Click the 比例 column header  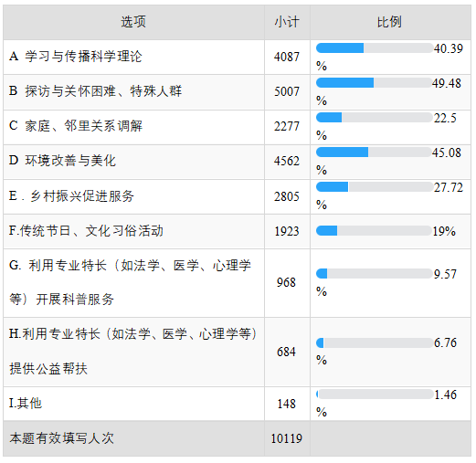(390, 22)
